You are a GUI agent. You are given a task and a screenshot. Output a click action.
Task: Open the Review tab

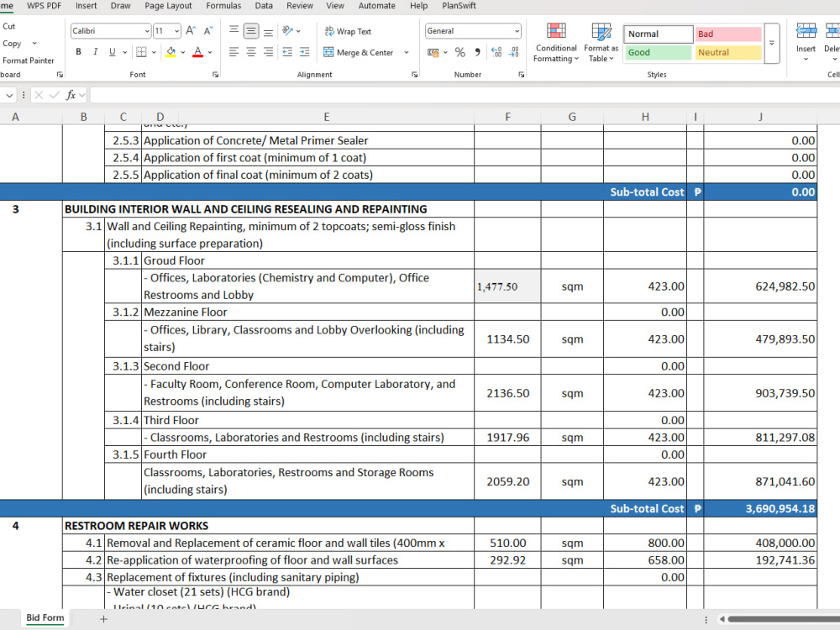[x=300, y=6]
